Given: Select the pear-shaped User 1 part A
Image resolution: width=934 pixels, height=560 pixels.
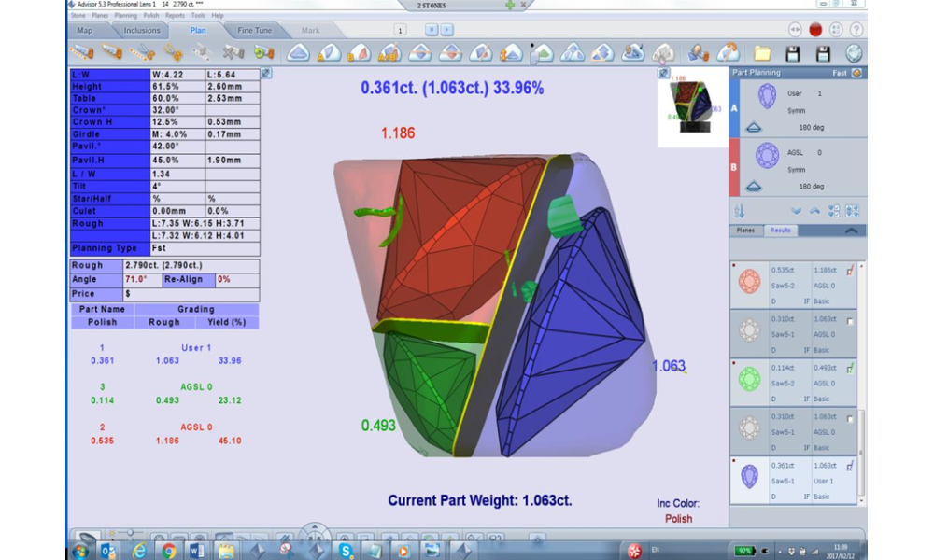Looking at the screenshot, I should click(767, 97).
